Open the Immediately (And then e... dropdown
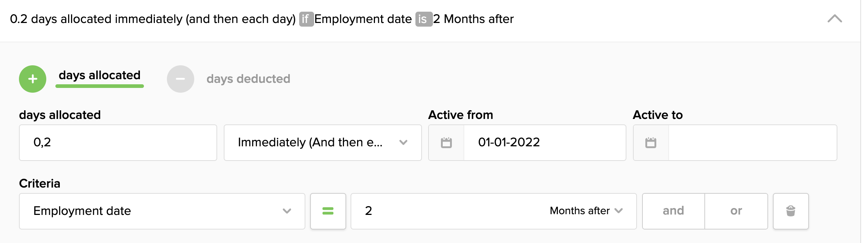868x243 pixels. coord(322,143)
